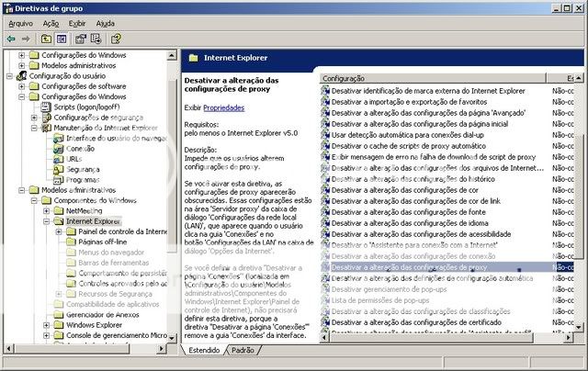Click the Configurações de segurança icon
588x371 pixels.
point(47,118)
